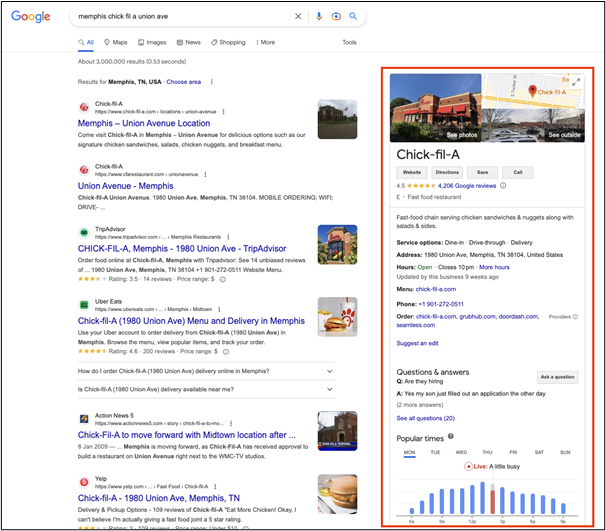606x531 pixels.
Task: Start voice search with the microphone icon
Action: click(x=319, y=17)
